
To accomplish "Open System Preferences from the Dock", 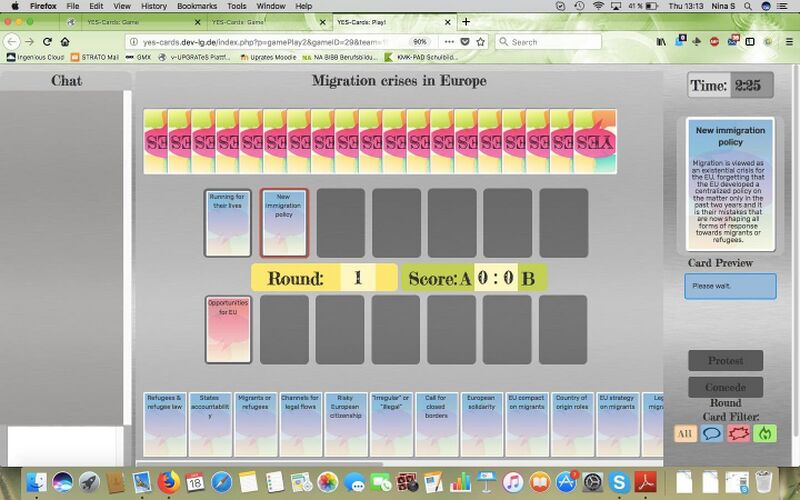I will 592,482.
